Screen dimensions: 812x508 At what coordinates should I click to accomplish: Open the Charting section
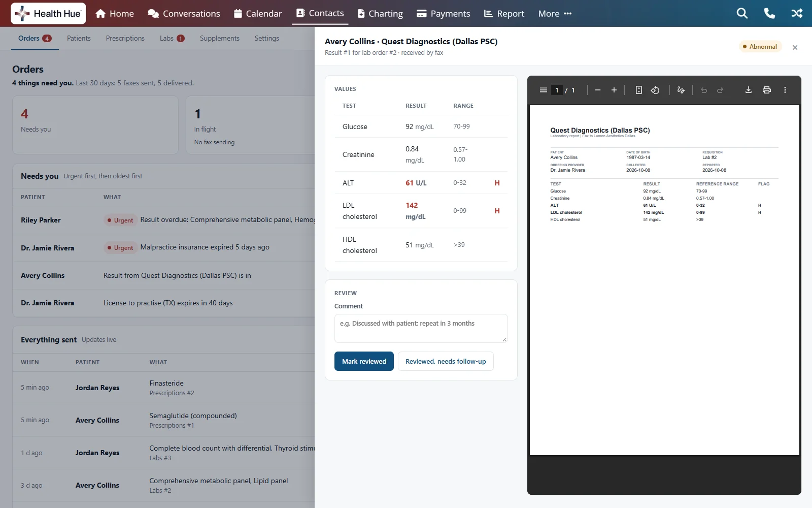click(380, 14)
